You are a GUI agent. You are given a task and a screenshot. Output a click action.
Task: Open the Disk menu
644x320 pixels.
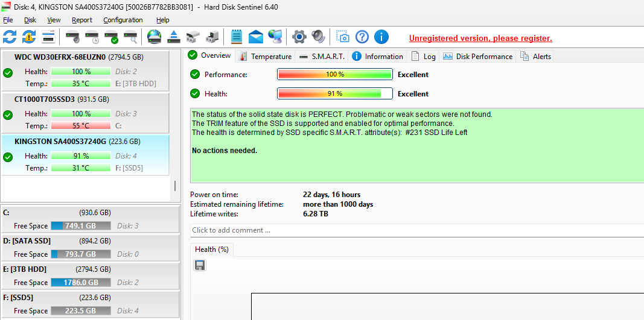tap(30, 20)
